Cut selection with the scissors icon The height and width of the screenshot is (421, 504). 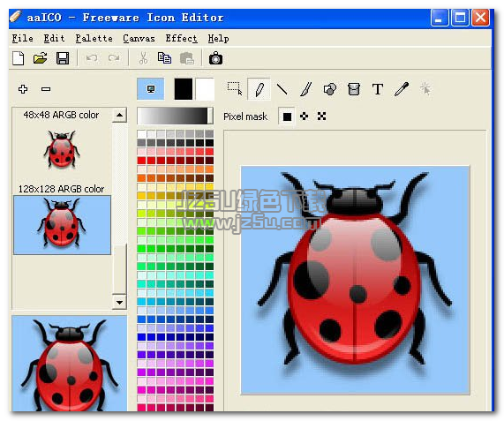143,58
